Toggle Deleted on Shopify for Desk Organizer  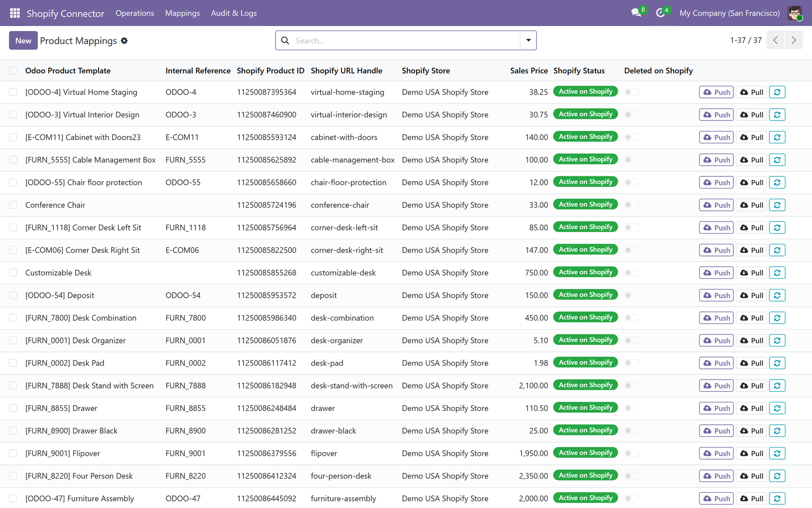(x=632, y=340)
